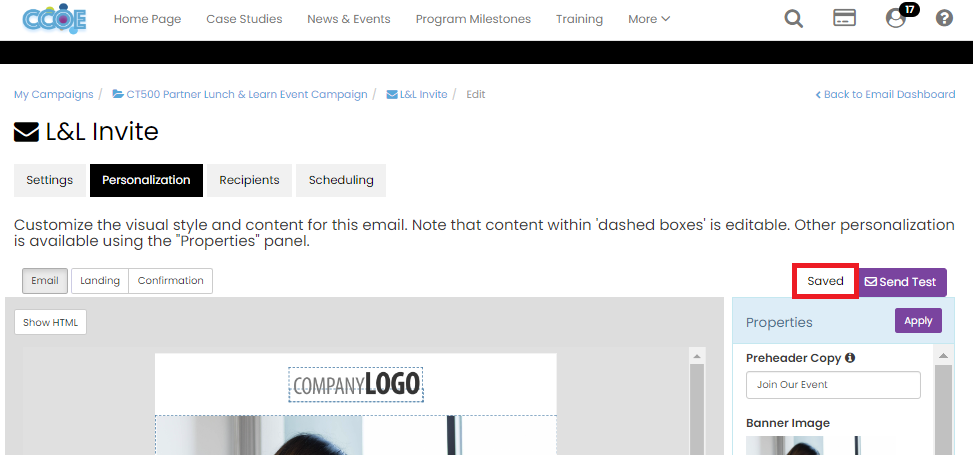Select the COMPANYLOGO image placeholder
Image resolution: width=973 pixels, height=455 pixels.
(x=356, y=384)
